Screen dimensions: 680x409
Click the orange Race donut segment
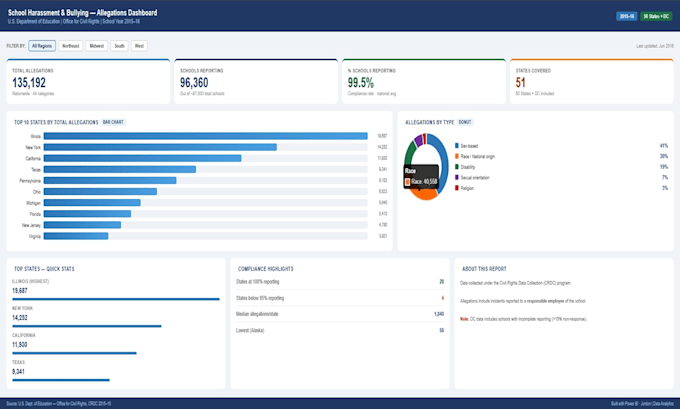(x=427, y=194)
